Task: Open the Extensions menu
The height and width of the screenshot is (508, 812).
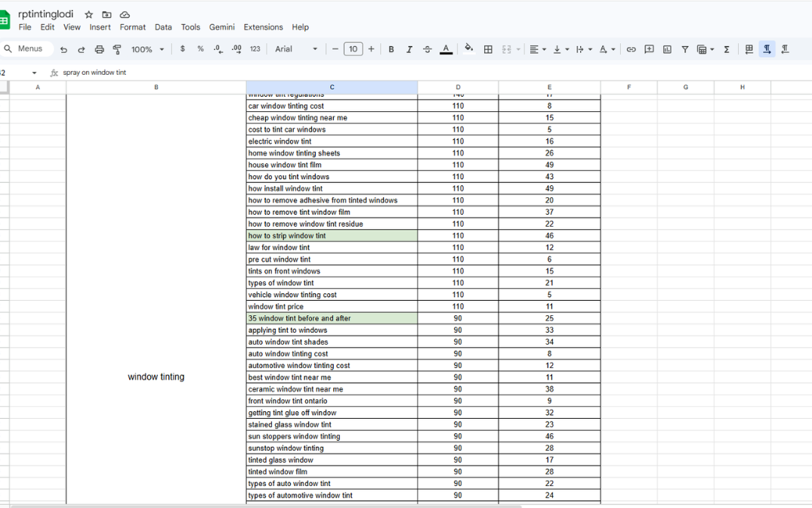Action: pyautogui.click(x=263, y=27)
